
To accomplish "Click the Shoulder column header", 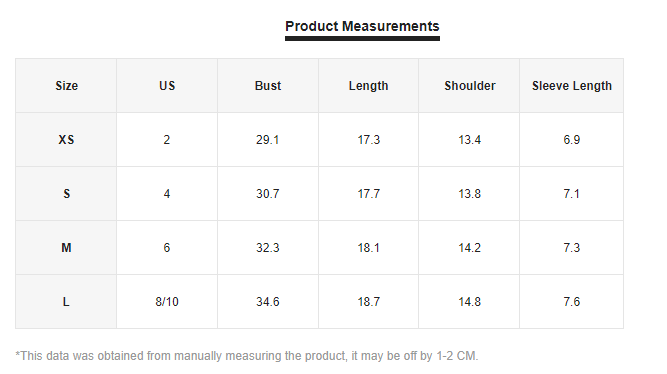I will tap(469, 86).
